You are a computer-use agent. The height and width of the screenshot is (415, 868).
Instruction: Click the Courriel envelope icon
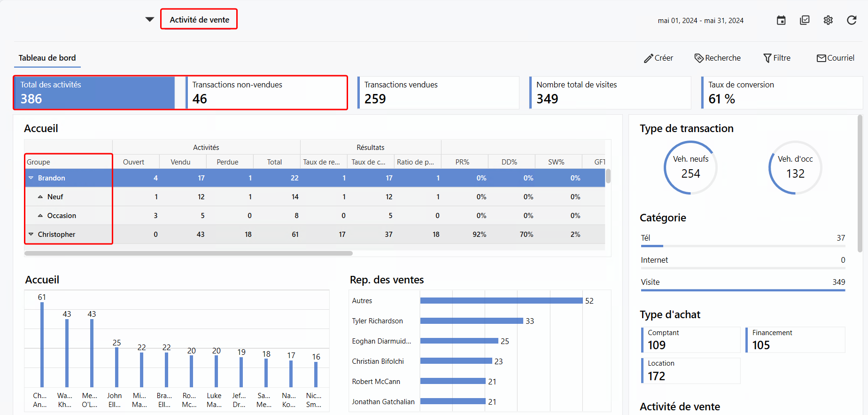coord(821,58)
